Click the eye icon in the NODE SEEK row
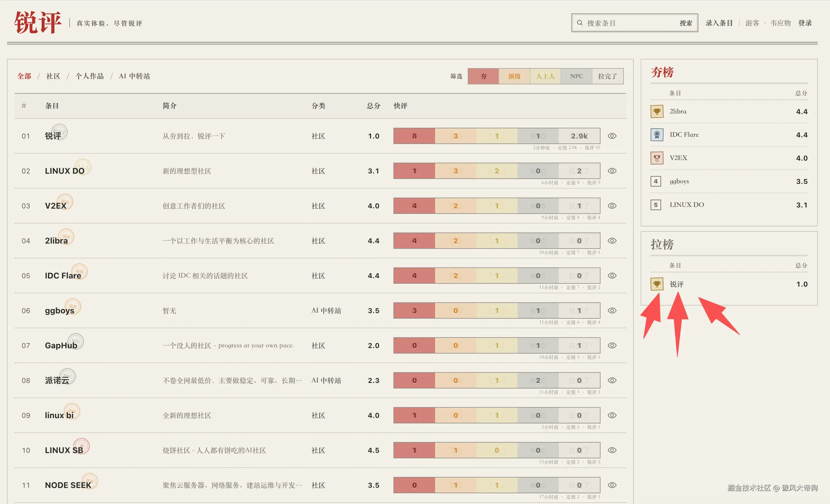 (x=612, y=485)
